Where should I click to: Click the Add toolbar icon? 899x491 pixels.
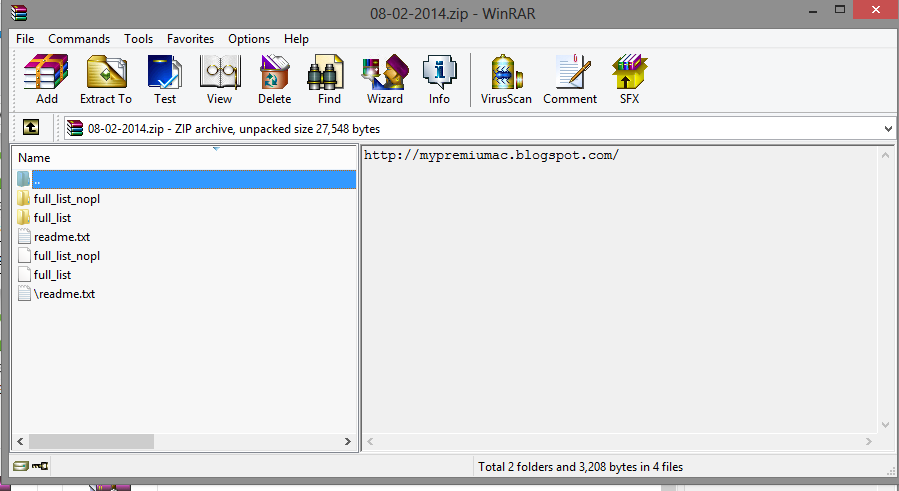tap(46, 72)
